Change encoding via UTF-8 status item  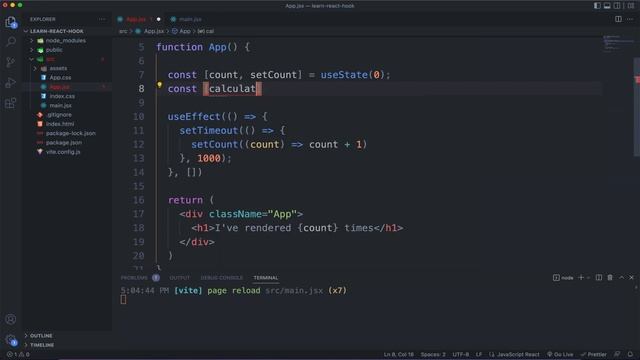click(460, 354)
